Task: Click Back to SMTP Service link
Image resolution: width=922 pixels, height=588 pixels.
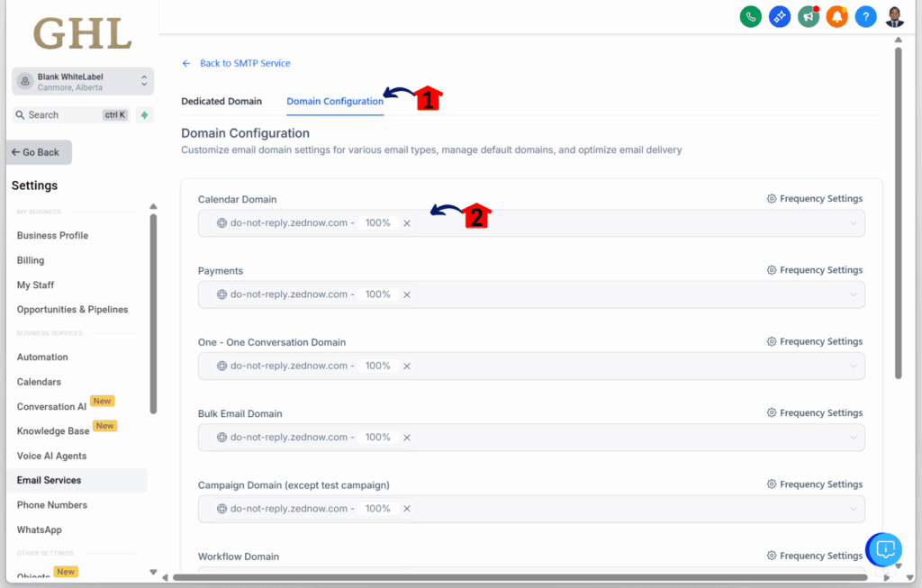Action: (245, 64)
